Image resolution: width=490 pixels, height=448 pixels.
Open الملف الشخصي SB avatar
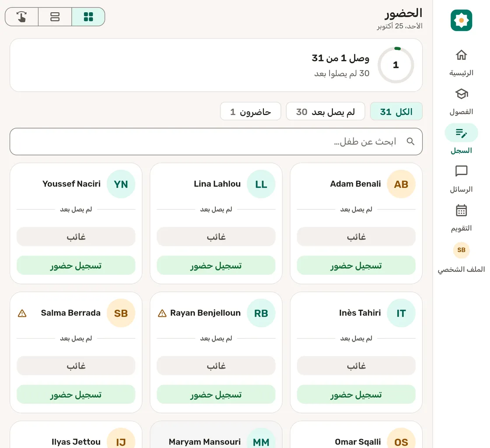coord(461,250)
